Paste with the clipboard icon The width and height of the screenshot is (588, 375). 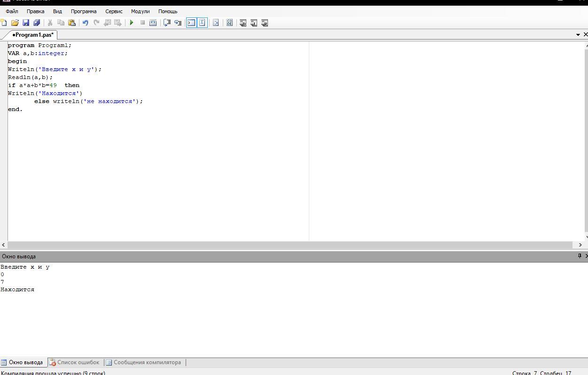coord(72,23)
